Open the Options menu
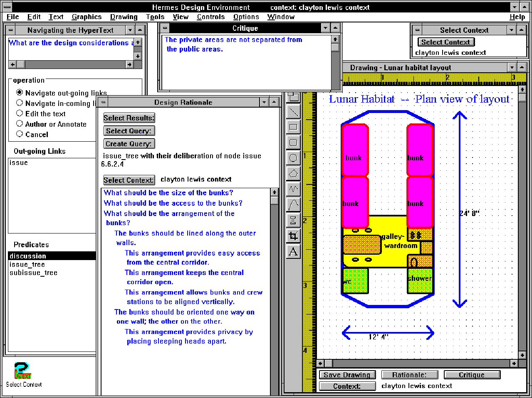The image size is (532, 398). 246,17
